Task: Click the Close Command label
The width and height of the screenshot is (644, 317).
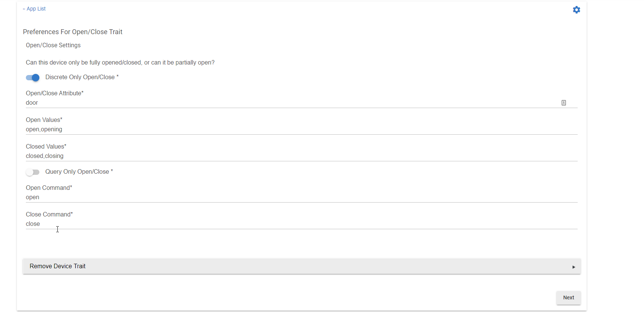Action: (49, 215)
